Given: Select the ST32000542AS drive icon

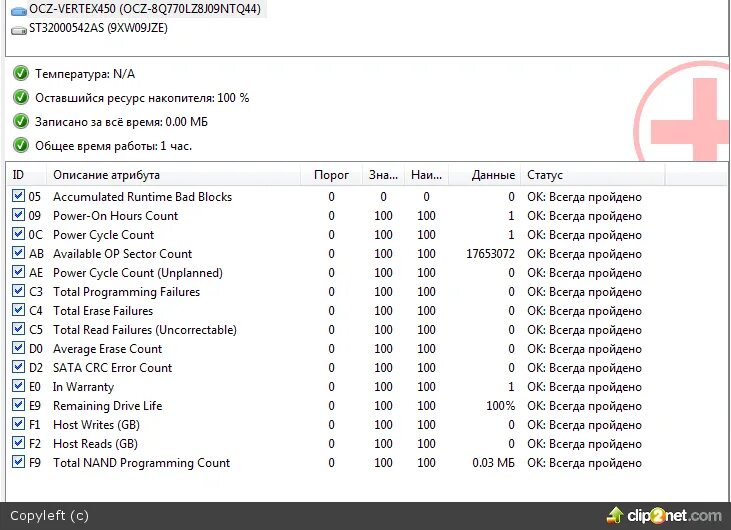Looking at the screenshot, I should point(19,30).
